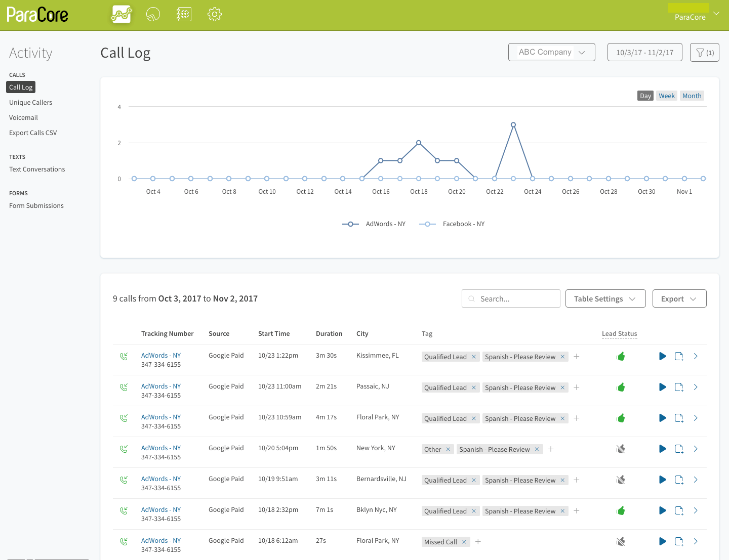Toggle lead status for New York call

pos(621,449)
